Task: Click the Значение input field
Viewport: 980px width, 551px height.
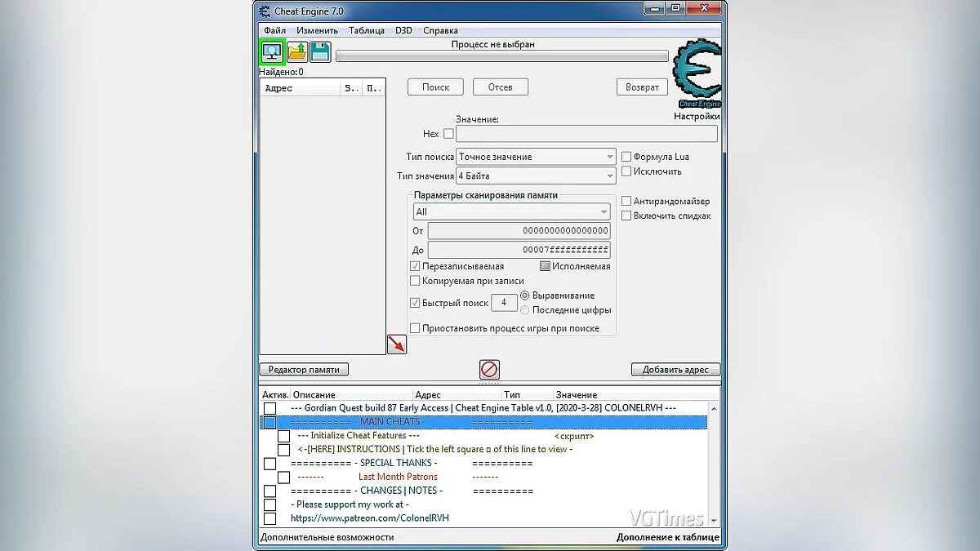Action: click(586, 134)
